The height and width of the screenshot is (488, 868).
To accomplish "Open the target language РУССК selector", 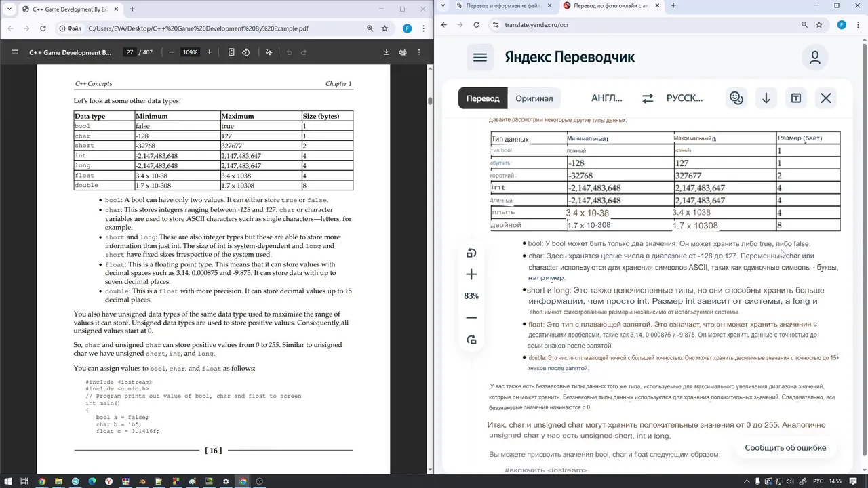I will click(684, 98).
